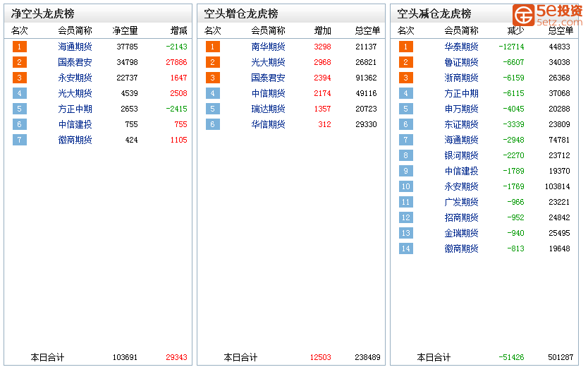The image size is (588, 372).
Task: Click the 净空头龙虎榜 panel title
Action: pos(43,14)
